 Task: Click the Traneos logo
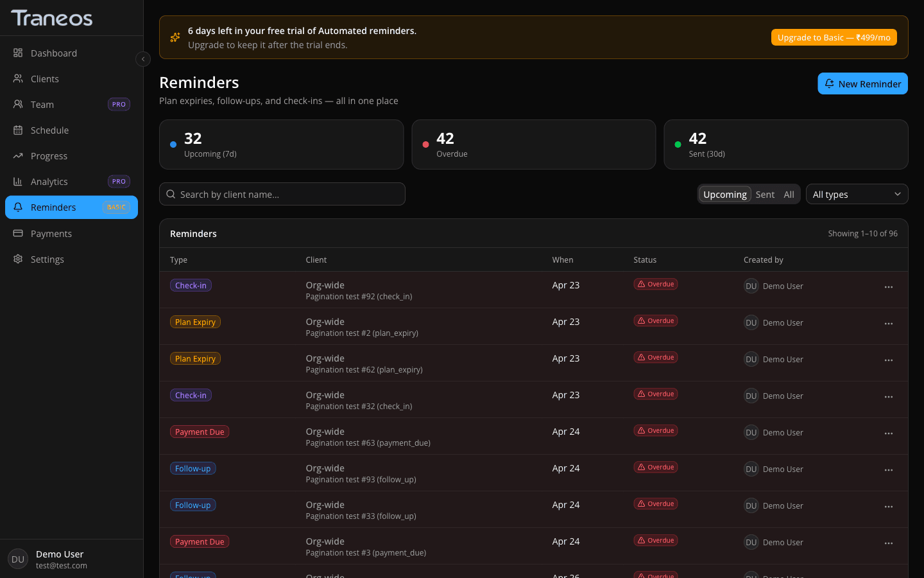pos(52,18)
